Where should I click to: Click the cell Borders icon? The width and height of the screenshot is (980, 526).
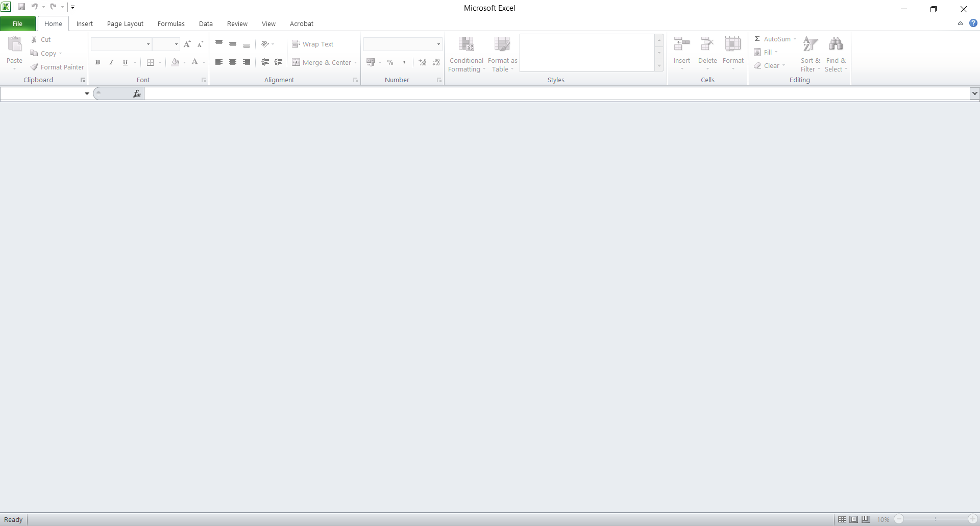(150, 62)
